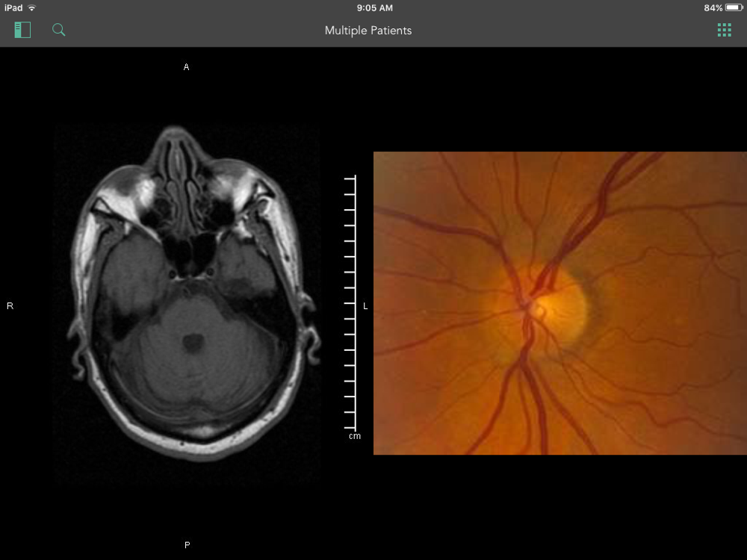Open the search magnifier icon
Image resolution: width=747 pixels, height=560 pixels.
(x=58, y=30)
